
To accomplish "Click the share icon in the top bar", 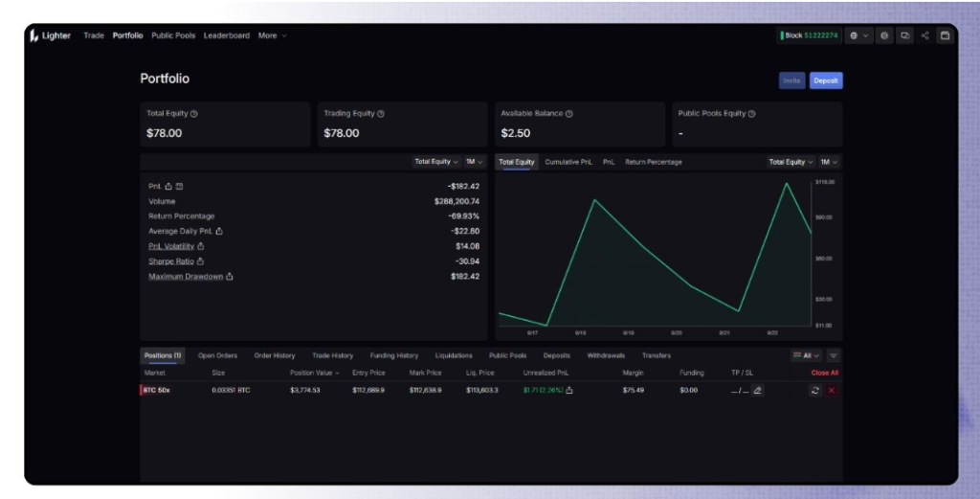I will (x=924, y=35).
